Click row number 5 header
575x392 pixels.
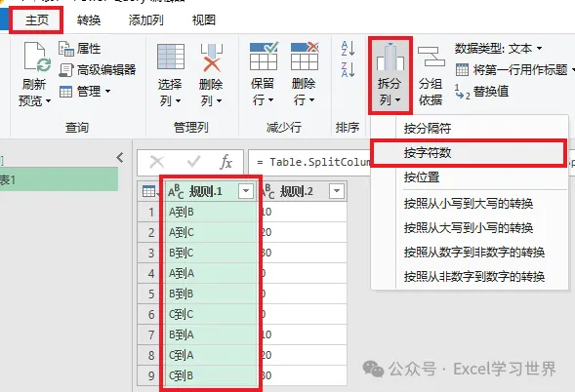[x=151, y=294]
